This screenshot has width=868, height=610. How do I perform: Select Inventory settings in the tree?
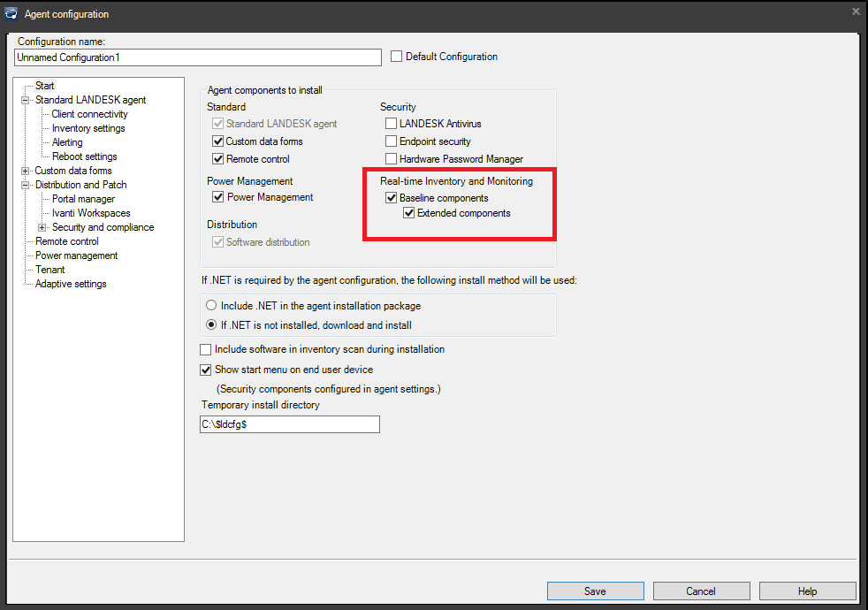pyautogui.click(x=88, y=127)
